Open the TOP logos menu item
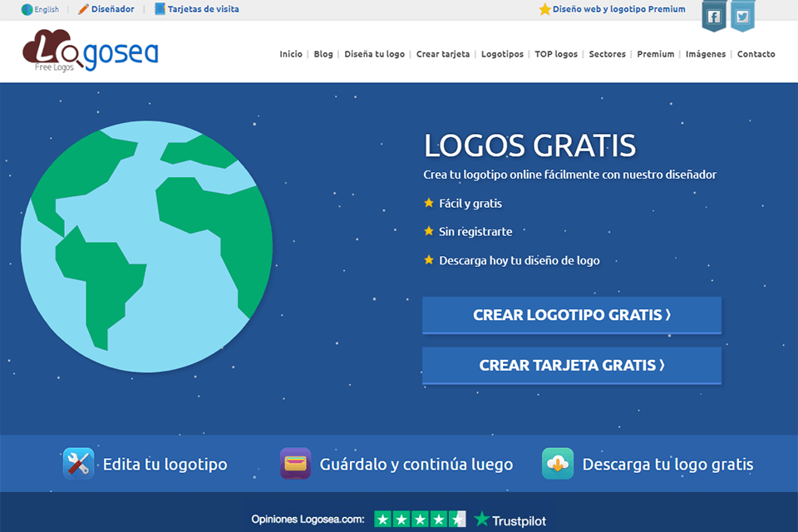This screenshot has height=532, width=798. [556, 54]
